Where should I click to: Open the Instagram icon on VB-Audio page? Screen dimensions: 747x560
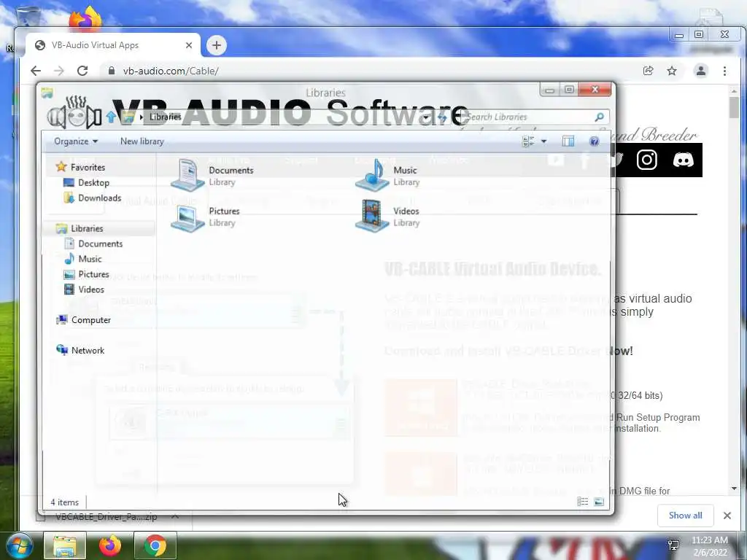click(x=647, y=160)
